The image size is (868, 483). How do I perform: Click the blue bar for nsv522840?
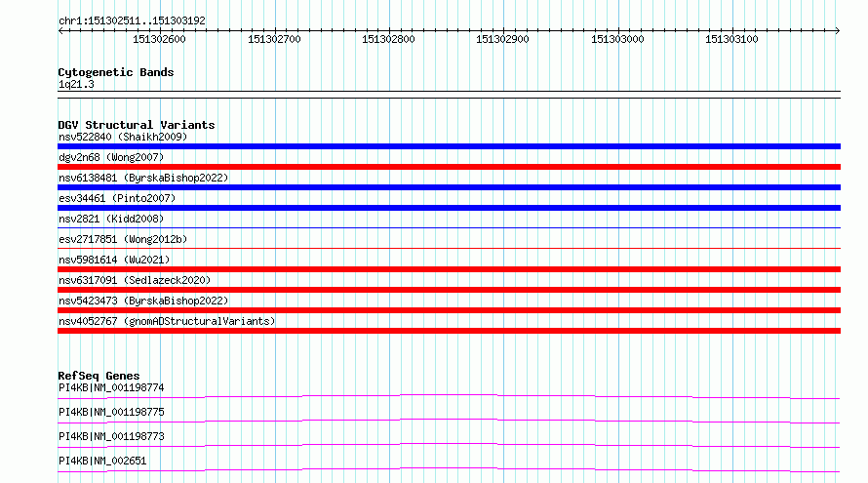(x=449, y=146)
